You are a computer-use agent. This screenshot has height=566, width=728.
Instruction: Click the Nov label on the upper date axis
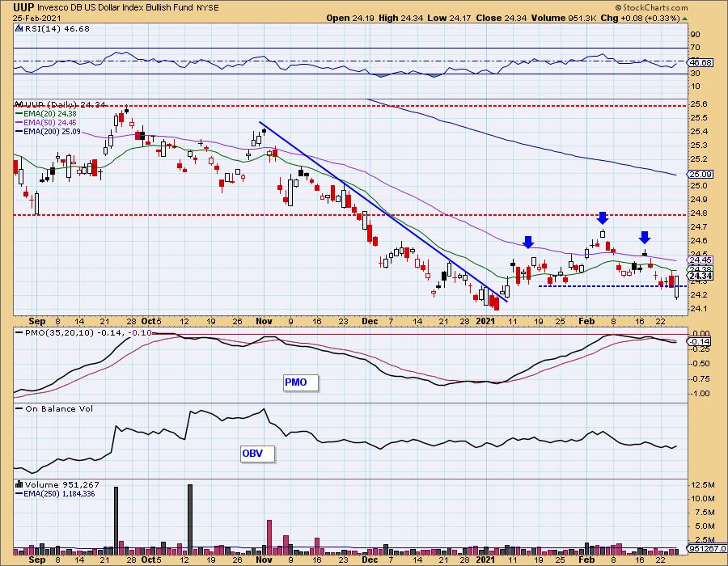[264, 321]
